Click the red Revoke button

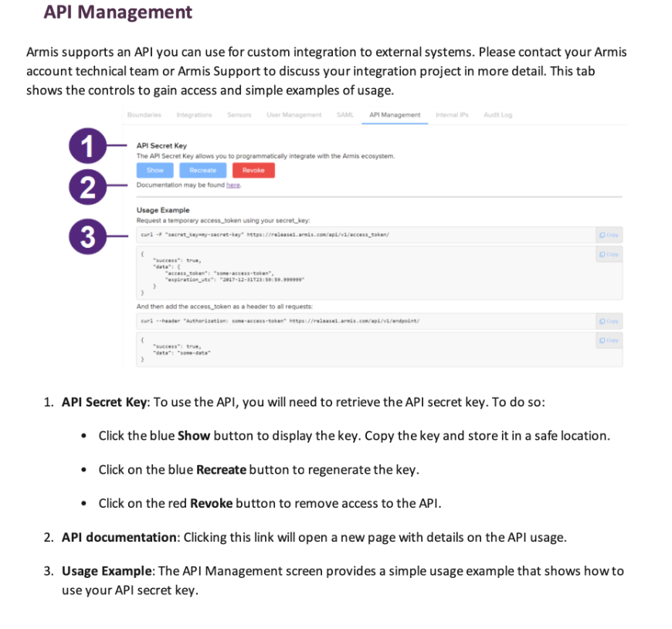253,170
